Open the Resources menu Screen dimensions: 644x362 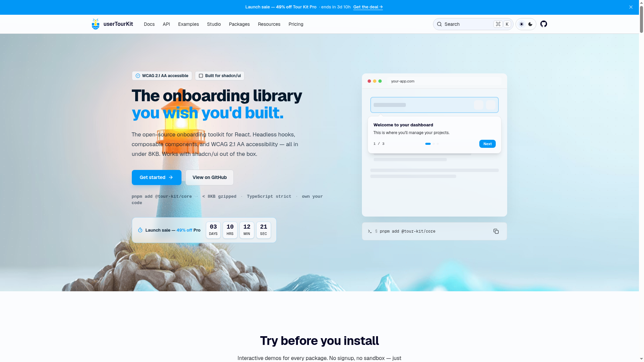pyautogui.click(x=269, y=24)
